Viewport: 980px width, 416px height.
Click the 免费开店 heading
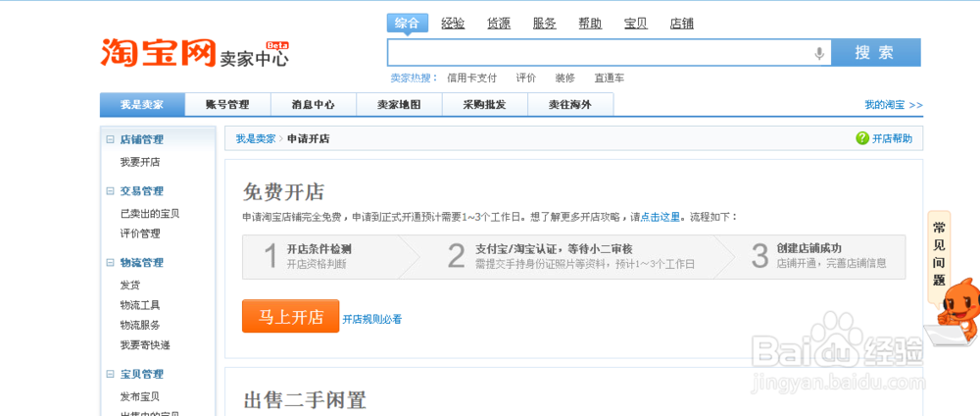pos(284,192)
